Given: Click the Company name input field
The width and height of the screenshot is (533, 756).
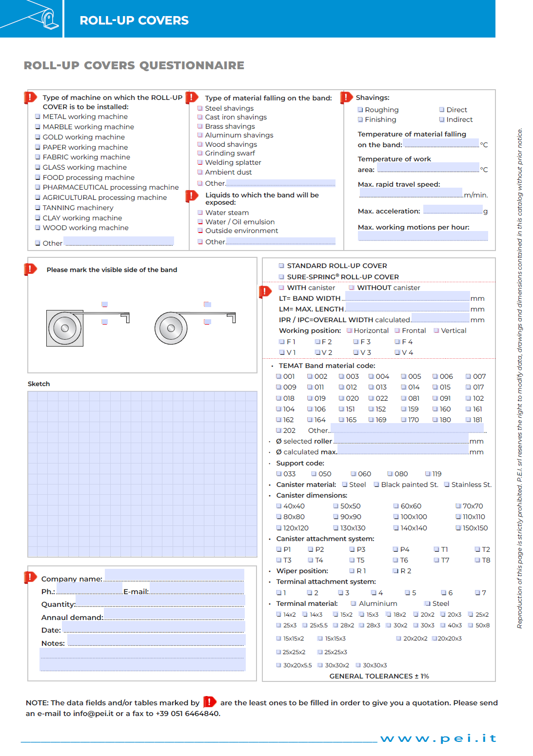Looking at the screenshot, I should tap(174, 575).
